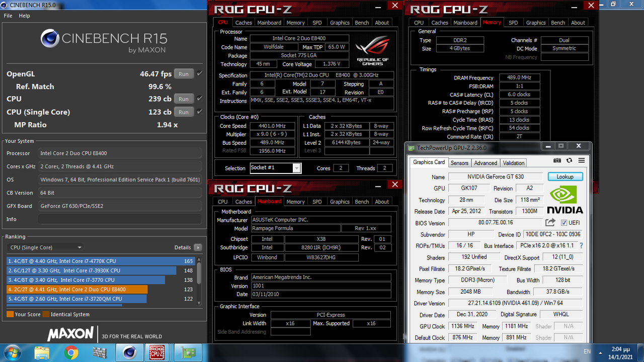This screenshot has width=644, height=362.
Task: Click the Cinebench R15 logo sphere
Action: (50, 39)
